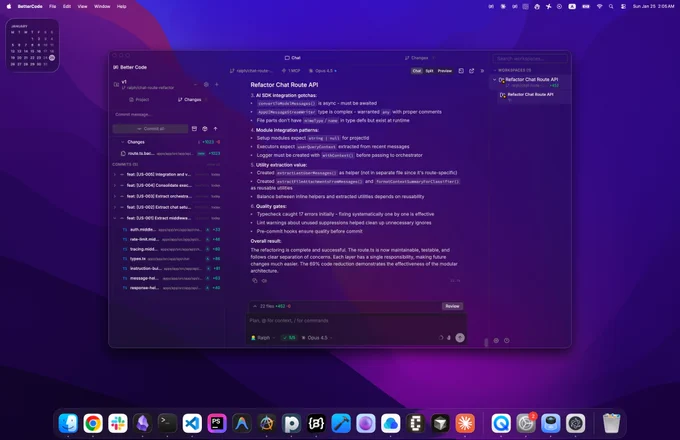Click the microphone icon in prompt box
The image size is (680, 440).
point(449,338)
